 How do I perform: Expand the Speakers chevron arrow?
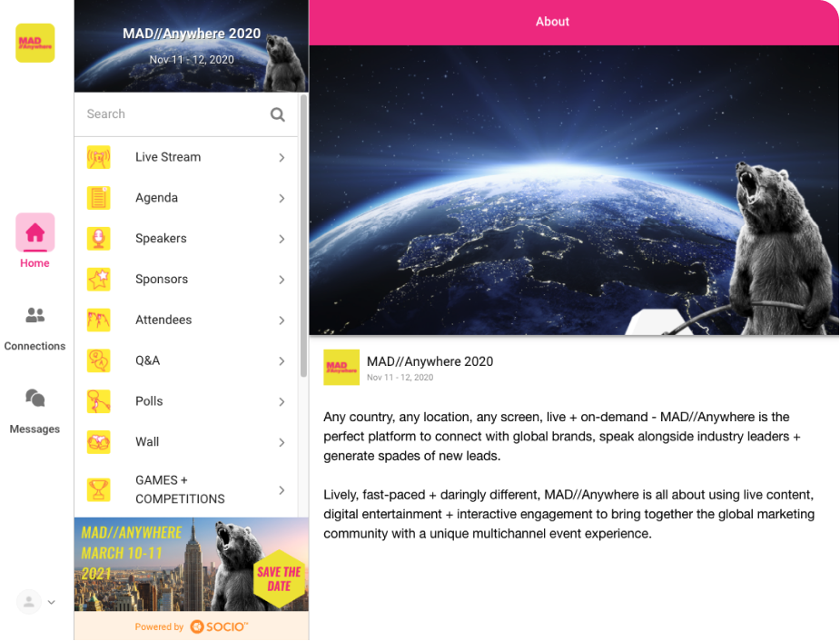(x=282, y=239)
